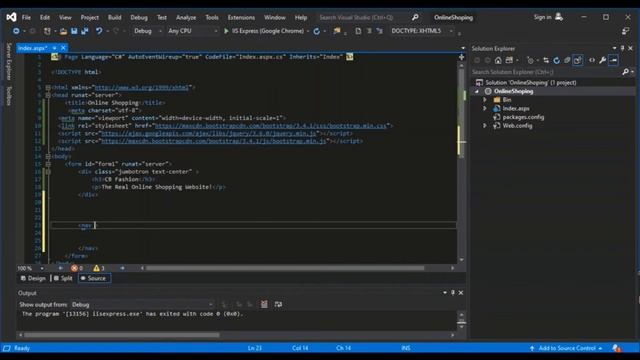Switch to Source view
The height and width of the screenshot is (360, 640).
click(x=94, y=278)
